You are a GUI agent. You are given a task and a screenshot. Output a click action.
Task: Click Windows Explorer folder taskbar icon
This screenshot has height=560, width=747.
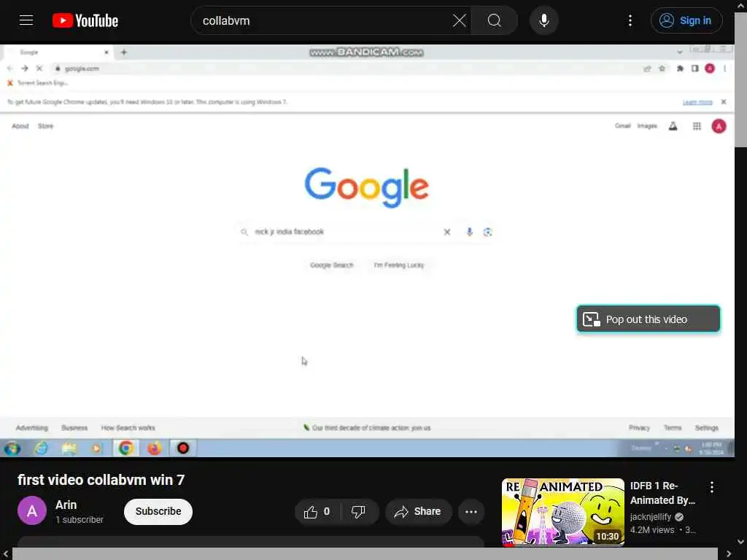point(69,448)
